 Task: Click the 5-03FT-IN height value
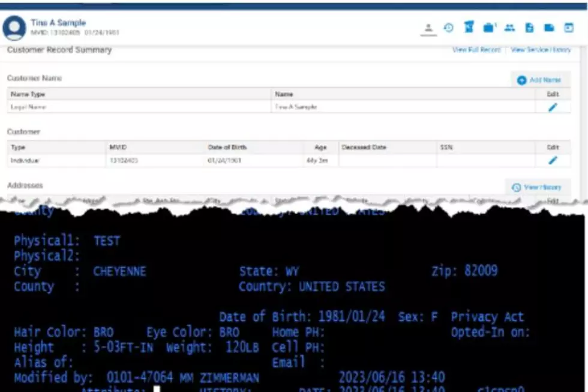pos(124,348)
